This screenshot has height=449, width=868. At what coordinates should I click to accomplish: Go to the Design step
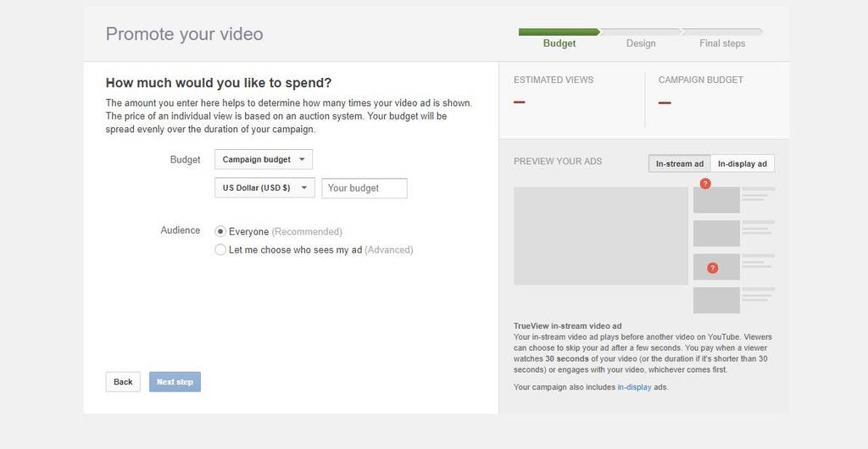click(641, 43)
